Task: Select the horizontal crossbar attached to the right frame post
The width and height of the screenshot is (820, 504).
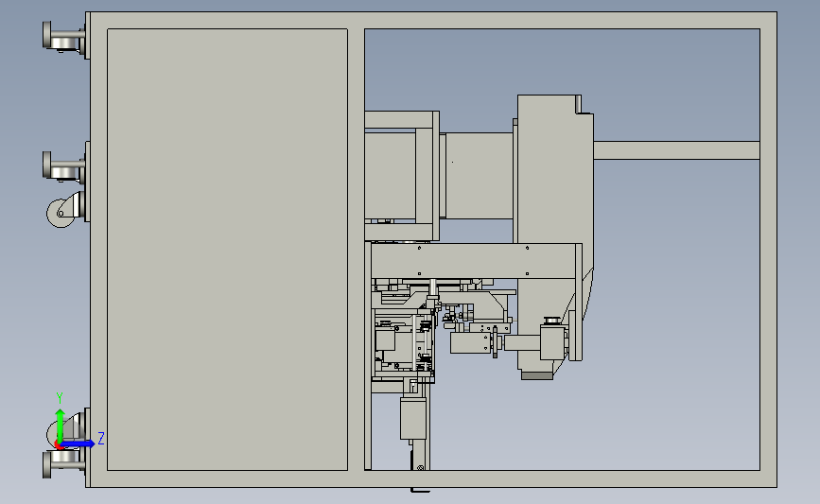Action: click(x=676, y=150)
